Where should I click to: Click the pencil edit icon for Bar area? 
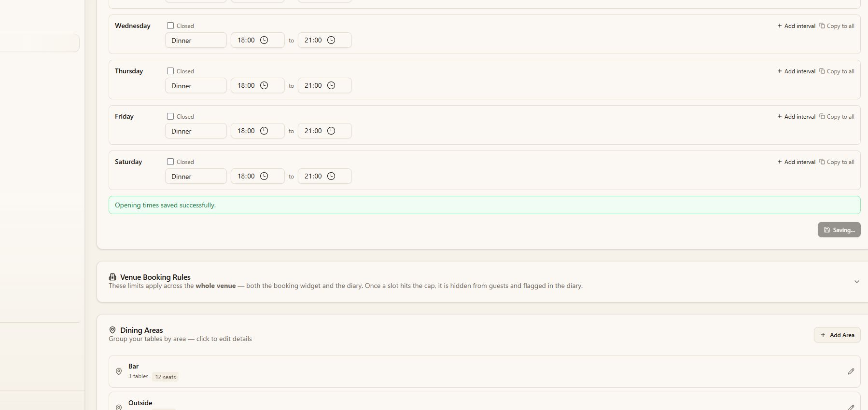(x=851, y=371)
